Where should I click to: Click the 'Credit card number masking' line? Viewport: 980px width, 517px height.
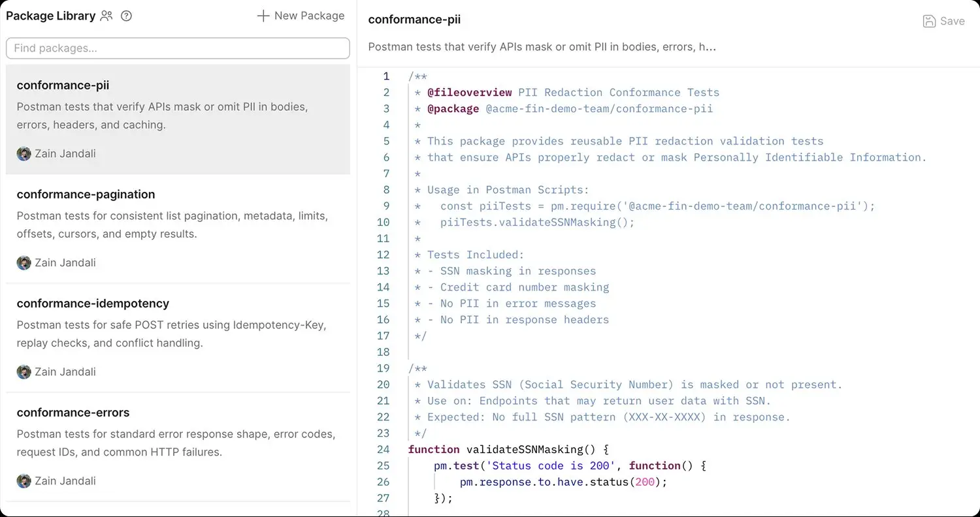[x=512, y=287]
